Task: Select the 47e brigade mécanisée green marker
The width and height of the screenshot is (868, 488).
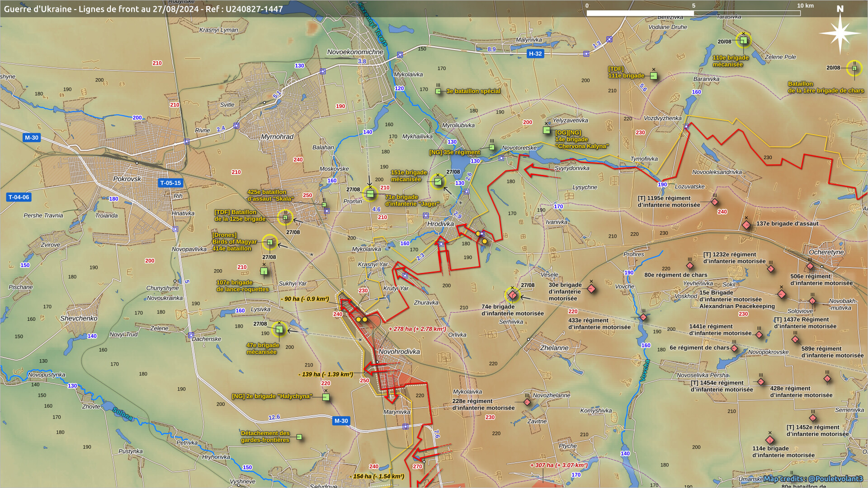Action: (279, 330)
